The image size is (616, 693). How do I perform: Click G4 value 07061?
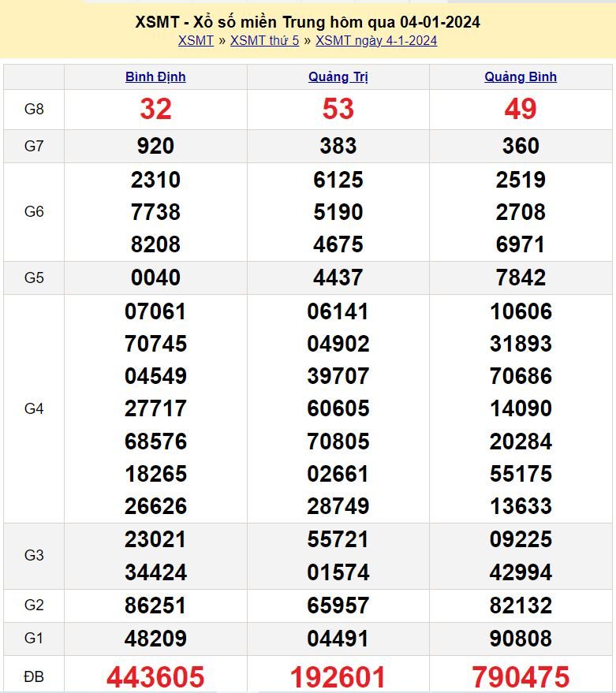(x=155, y=311)
